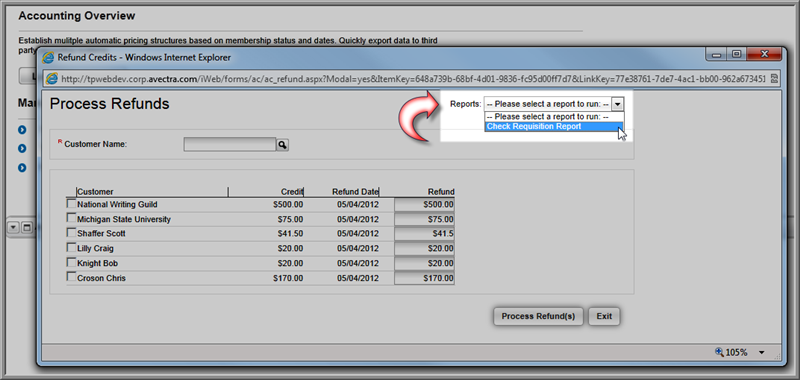
Task: Click the Customer Name input field
Action: [x=230, y=145]
